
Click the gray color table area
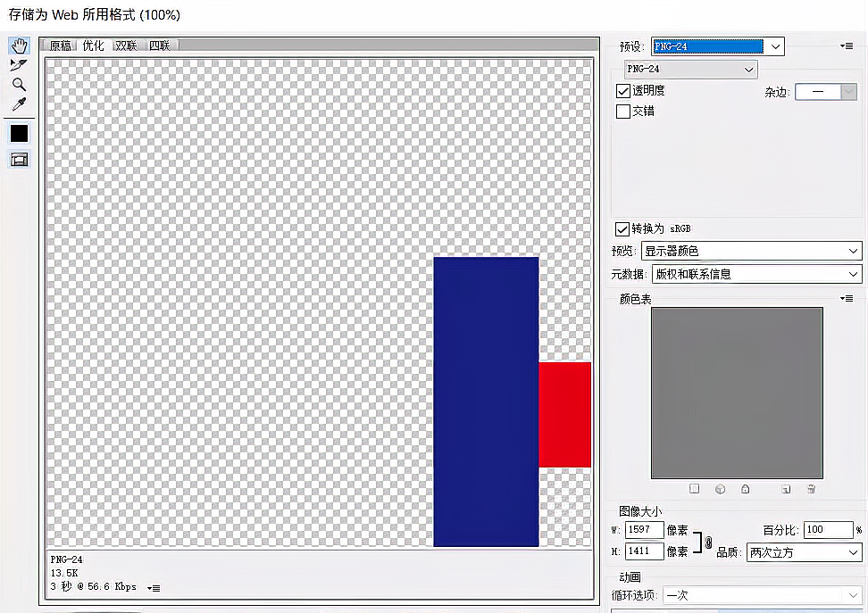tap(737, 393)
